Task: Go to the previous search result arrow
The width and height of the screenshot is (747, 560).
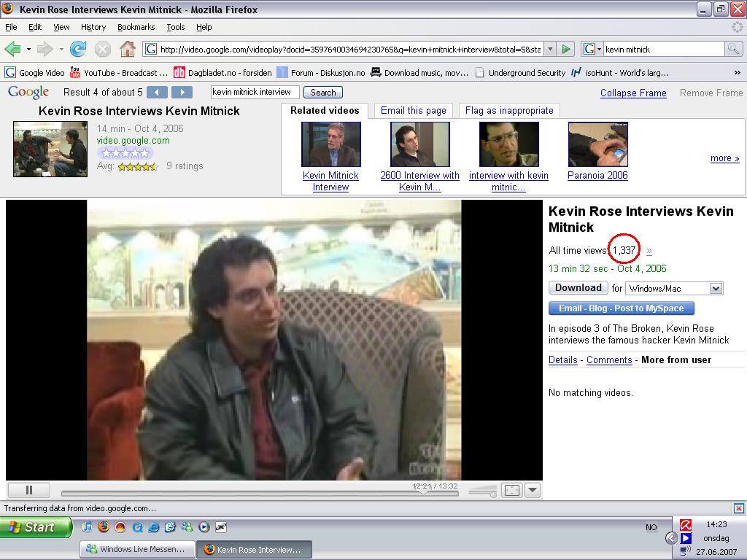Action: (158, 93)
